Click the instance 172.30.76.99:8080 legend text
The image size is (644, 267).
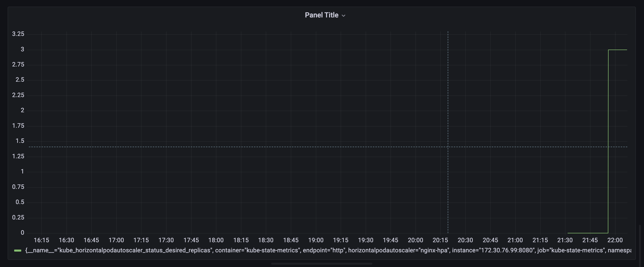tap(493, 250)
